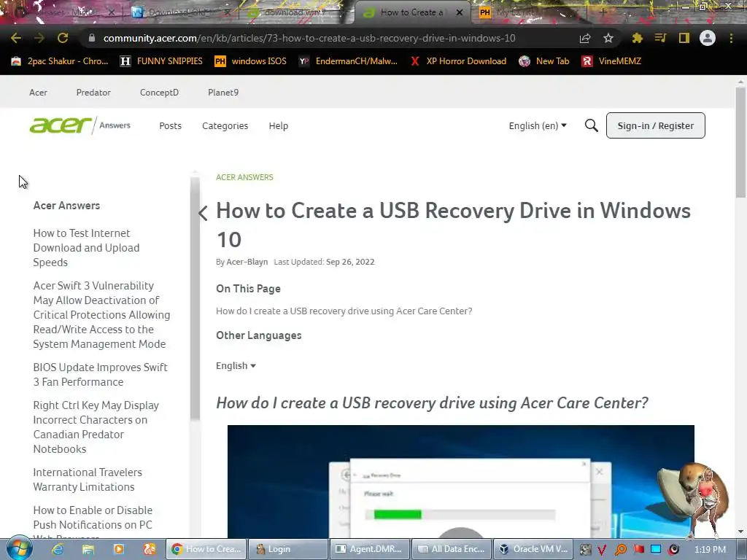747x560 pixels.
Task: Open the EndermanCH/Malw... bookmark
Action: (x=348, y=61)
